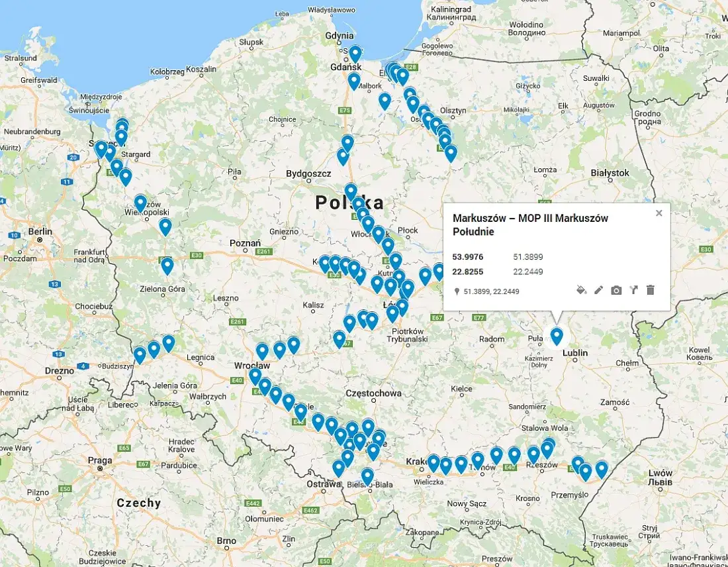
Task: Click the directions arrow icon
Action: click(x=634, y=289)
